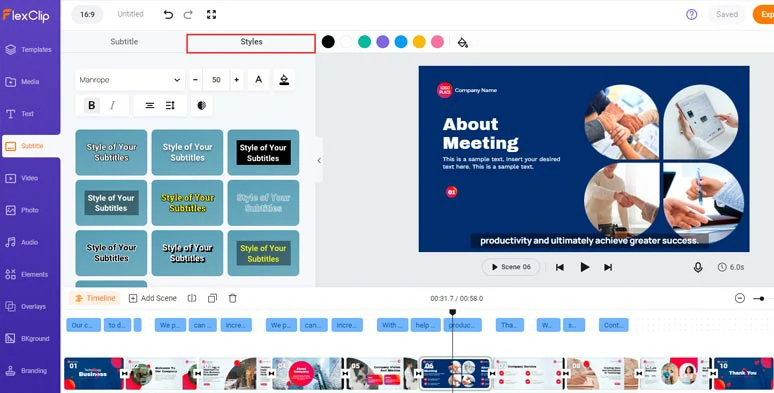This screenshot has height=393, width=774.
Task: Click the redo arrow icon
Action: pos(188,14)
